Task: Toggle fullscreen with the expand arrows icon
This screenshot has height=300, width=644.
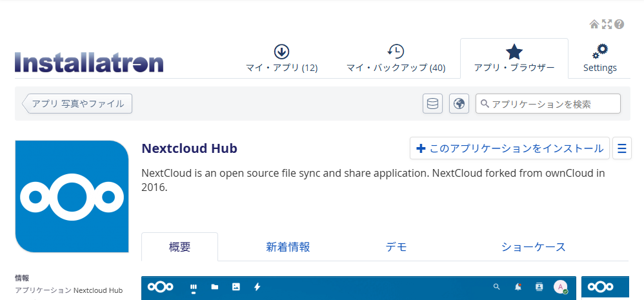Action: (x=607, y=25)
